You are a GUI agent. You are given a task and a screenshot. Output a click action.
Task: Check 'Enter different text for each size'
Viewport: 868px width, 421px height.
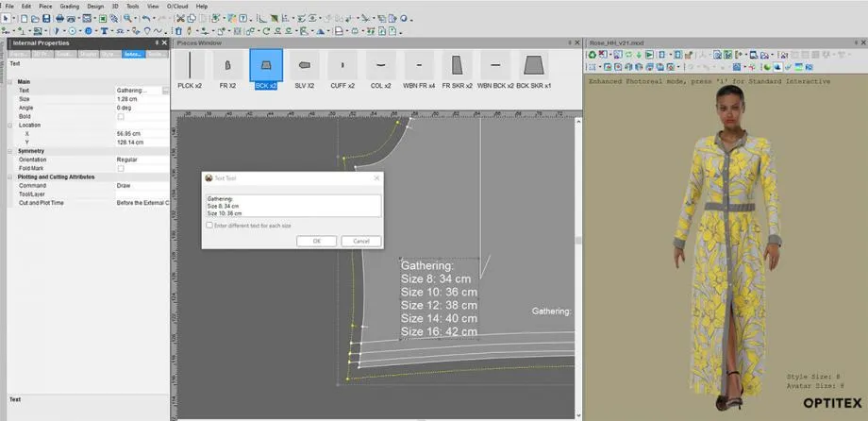pos(209,225)
